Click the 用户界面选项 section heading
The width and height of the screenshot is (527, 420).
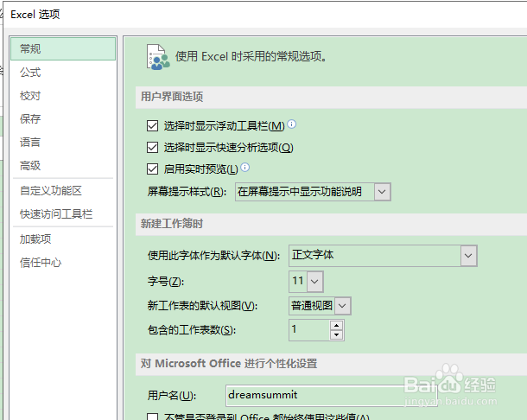172,97
